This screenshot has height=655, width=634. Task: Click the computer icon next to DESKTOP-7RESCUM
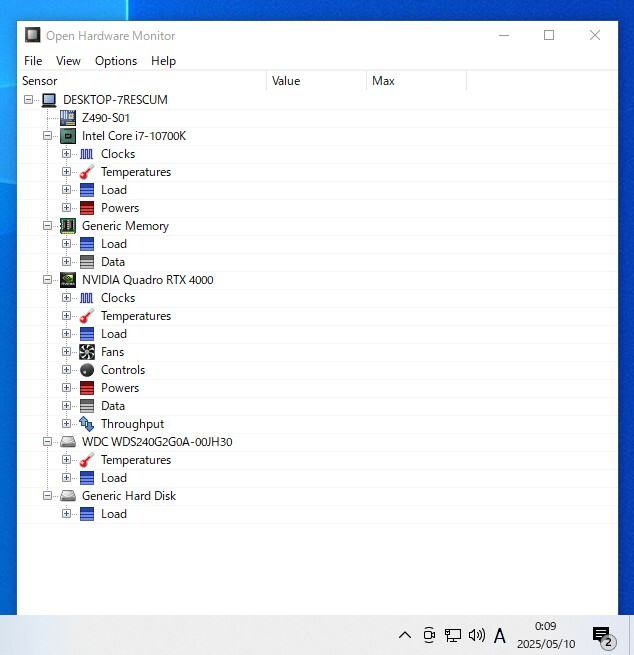[x=49, y=100]
